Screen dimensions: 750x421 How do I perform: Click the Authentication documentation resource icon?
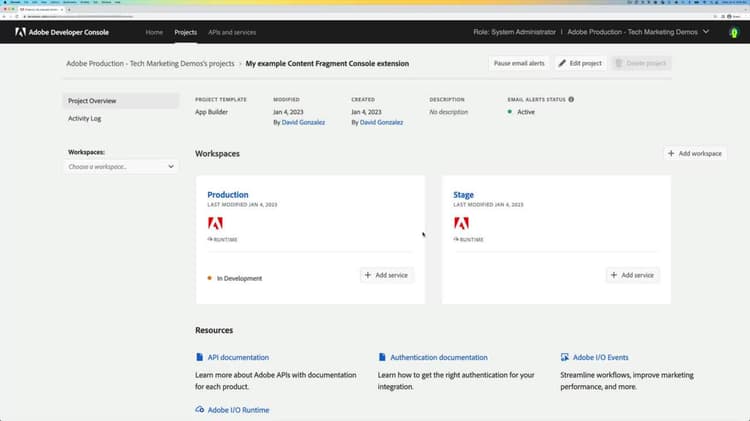click(382, 357)
